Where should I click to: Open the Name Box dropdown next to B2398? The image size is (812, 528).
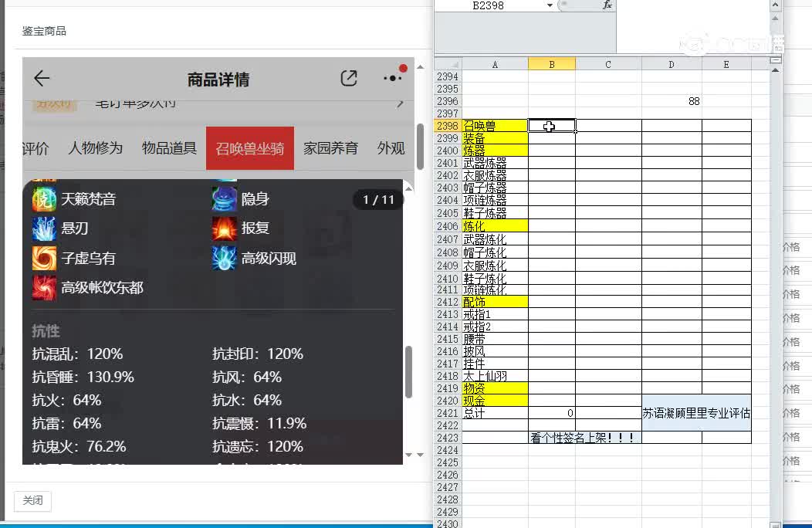(x=550, y=5)
